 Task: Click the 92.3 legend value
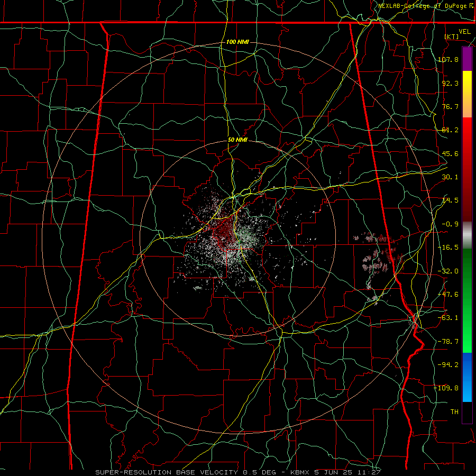click(x=450, y=83)
